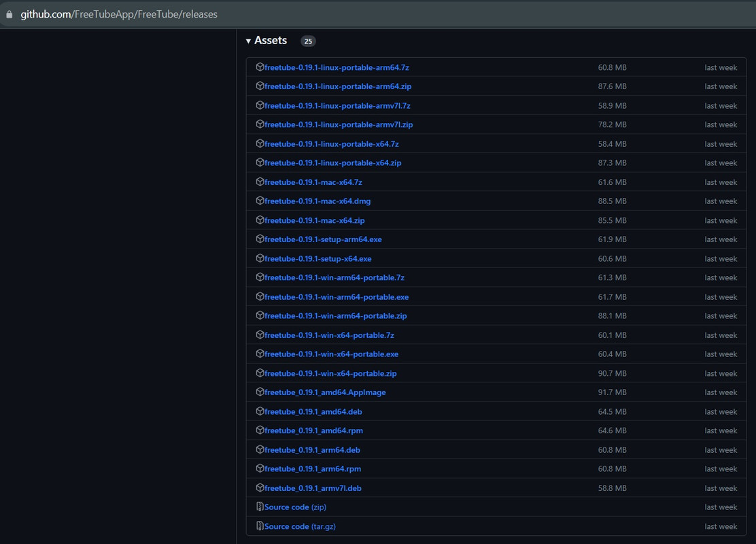This screenshot has height=544, width=756.
Task: Click the package icon beside setup-arm64.exe
Action: pyautogui.click(x=260, y=239)
